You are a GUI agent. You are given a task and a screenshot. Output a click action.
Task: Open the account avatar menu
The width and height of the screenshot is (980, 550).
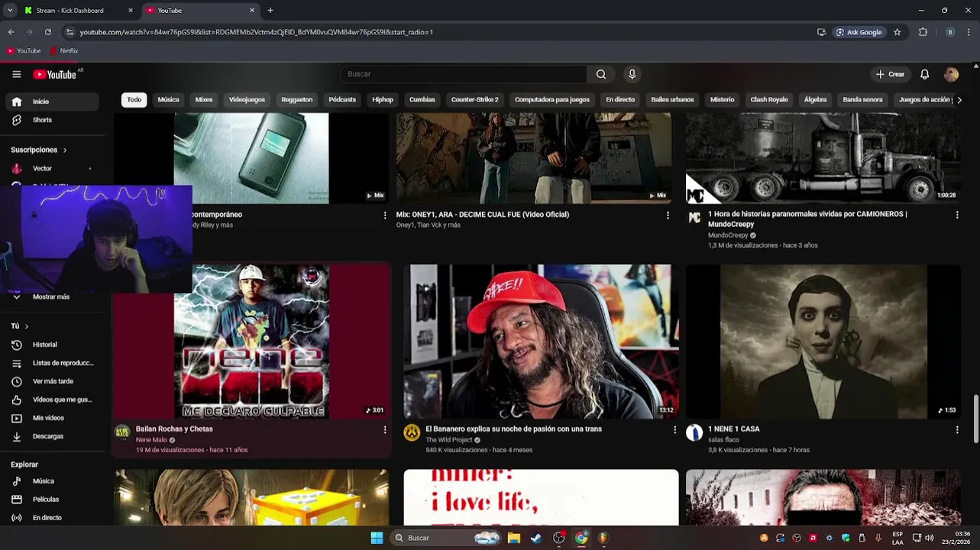coord(951,74)
